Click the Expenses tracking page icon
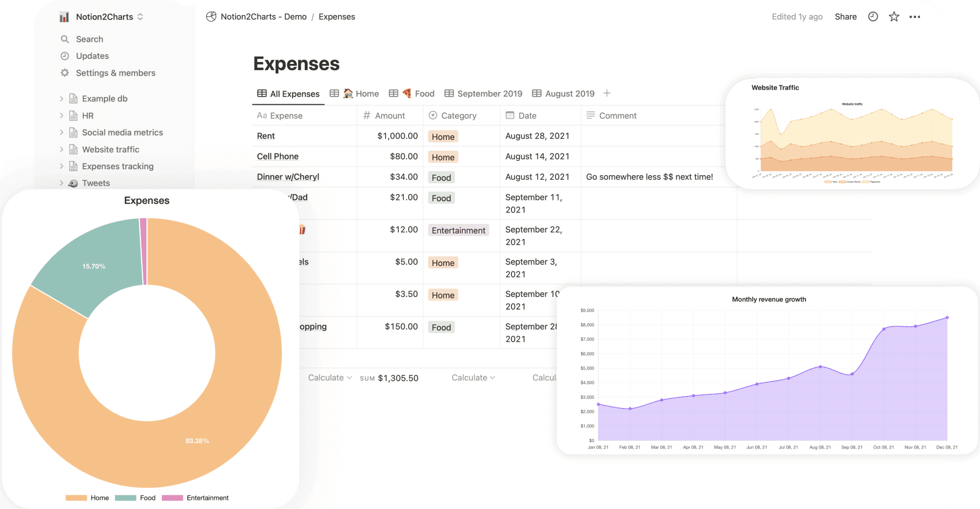 (x=73, y=166)
